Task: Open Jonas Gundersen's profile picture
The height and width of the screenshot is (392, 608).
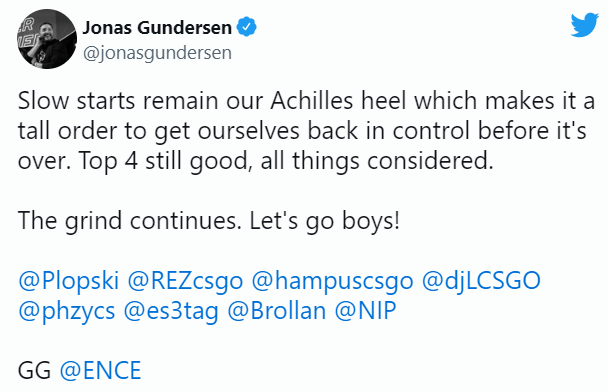Action: coord(47,39)
